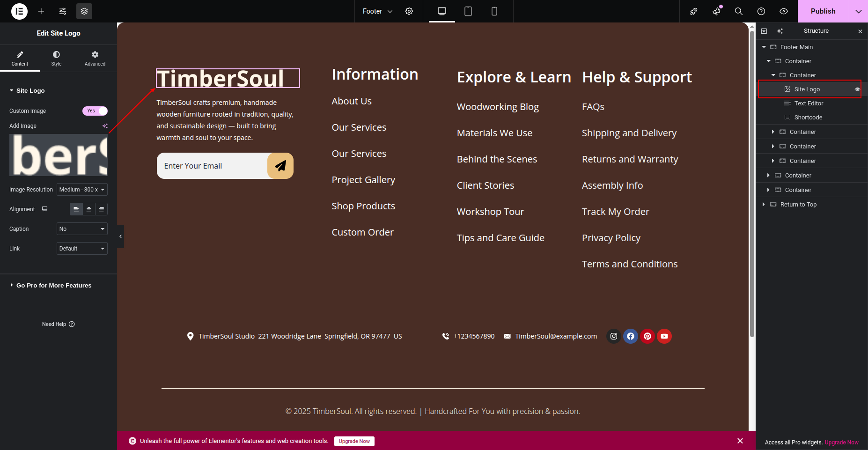868x450 pixels.
Task: Click the Preview Changes eye icon
Action: tap(784, 11)
